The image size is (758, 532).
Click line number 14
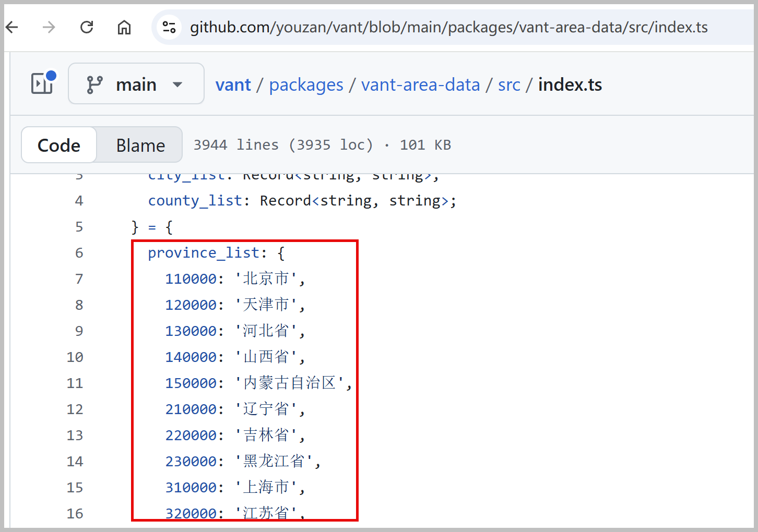tap(75, 462)
